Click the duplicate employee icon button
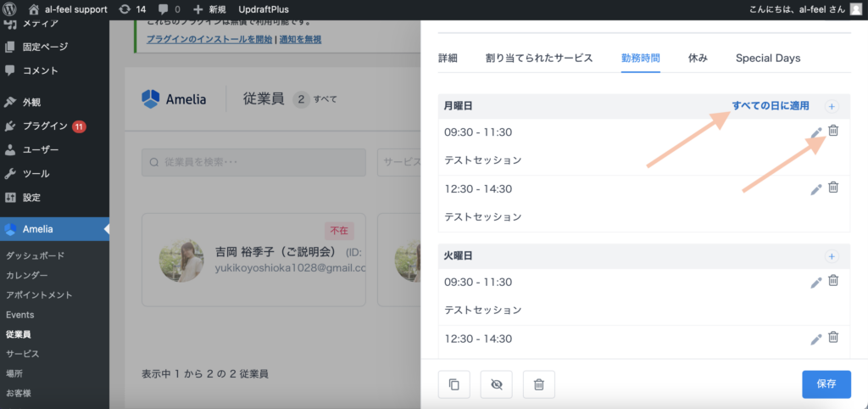Screen dimensions: 868x409 click(x=453, y=384)
